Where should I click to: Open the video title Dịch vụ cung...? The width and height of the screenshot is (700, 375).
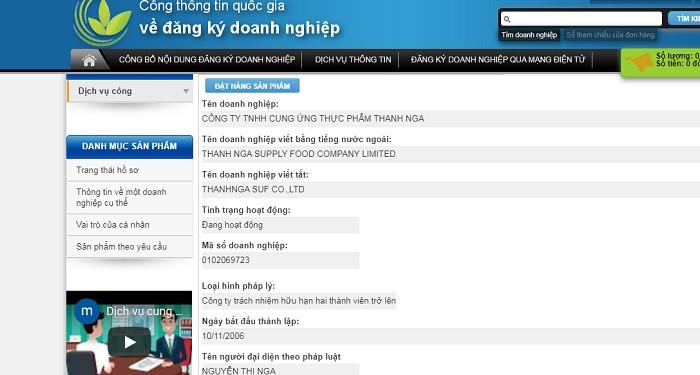click(x=144, y=311)
